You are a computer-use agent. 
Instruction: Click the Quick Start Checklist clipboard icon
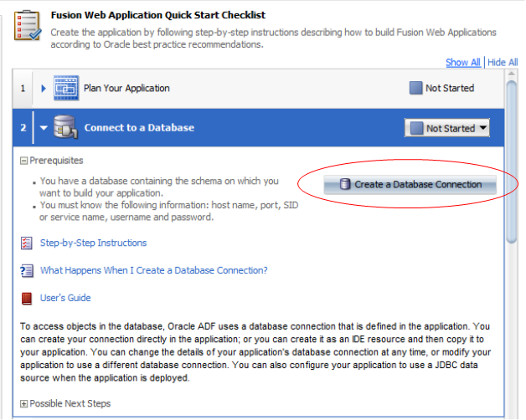(28, 25)
